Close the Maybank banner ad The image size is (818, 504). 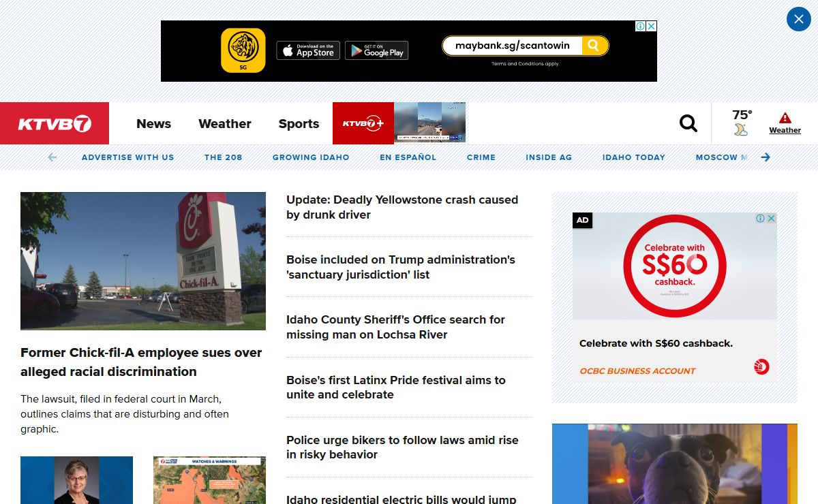point(652,26)
